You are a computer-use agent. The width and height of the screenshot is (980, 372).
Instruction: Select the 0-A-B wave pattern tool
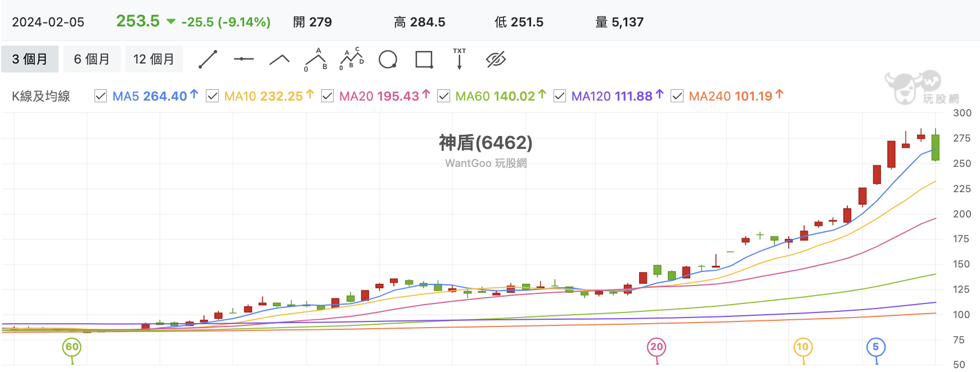316,60
